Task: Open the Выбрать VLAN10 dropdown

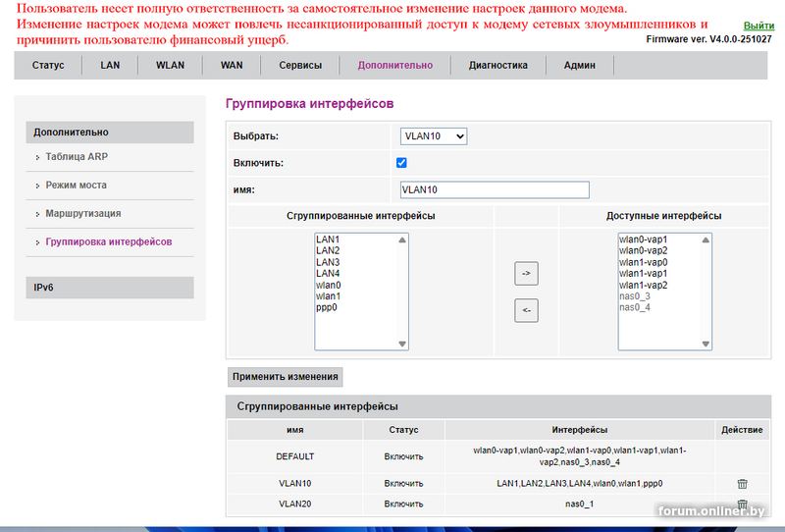Action: click(x=434, y=136)
